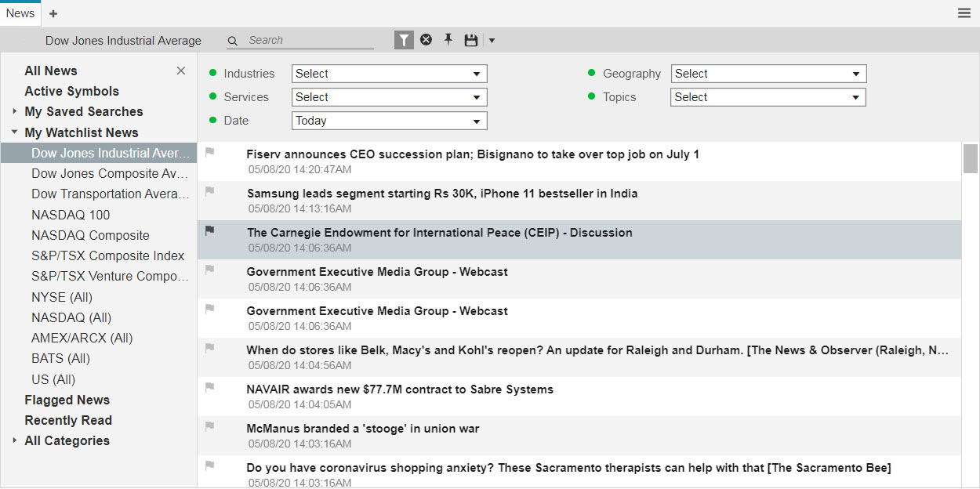This screenshot has width=980, height=489.
Task: Flag the coronavirus shopping anxiety story
Action: point(209,466)
